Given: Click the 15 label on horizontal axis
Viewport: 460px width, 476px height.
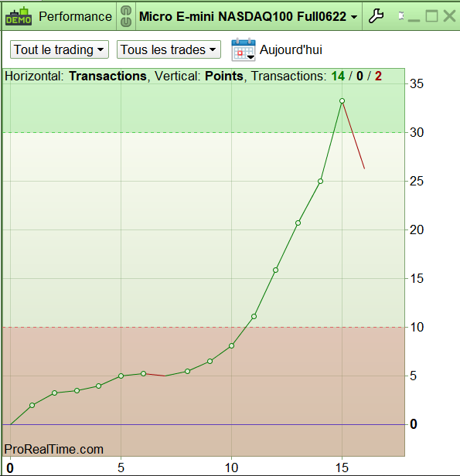Looking at the screenshot, I should pos(342,467).
